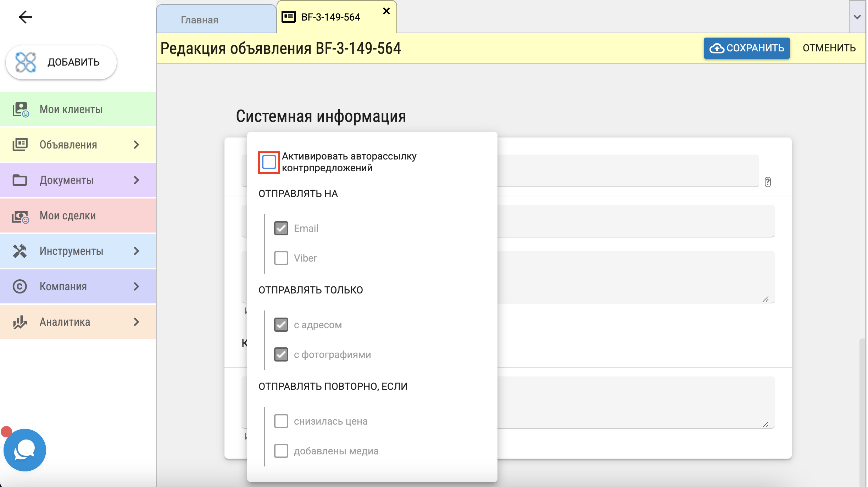Open Мои клиенты menu item
Screen dimensions: 868x487
point(78,109)
